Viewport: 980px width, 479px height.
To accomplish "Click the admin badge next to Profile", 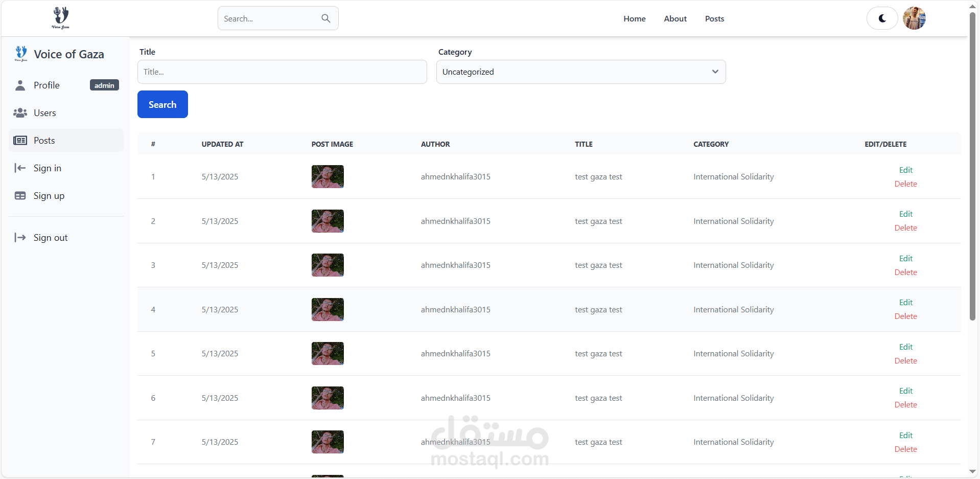I will (104, 85).
